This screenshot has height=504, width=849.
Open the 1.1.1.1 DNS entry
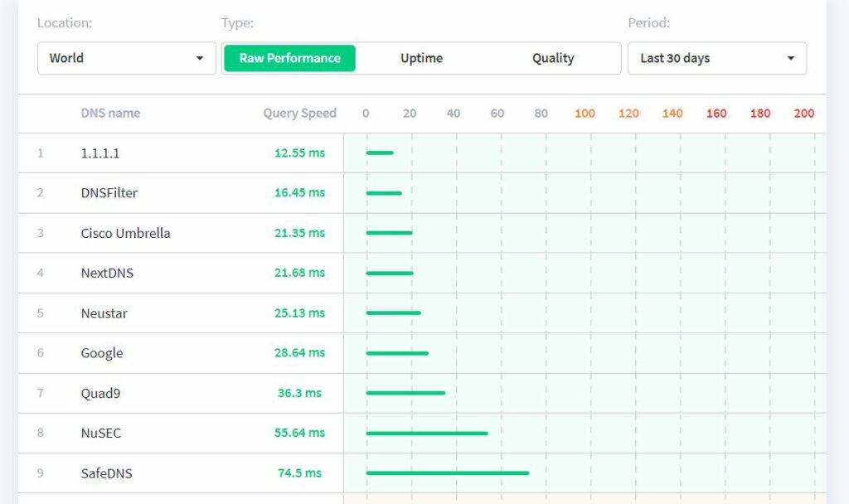[x=100, y=153]
